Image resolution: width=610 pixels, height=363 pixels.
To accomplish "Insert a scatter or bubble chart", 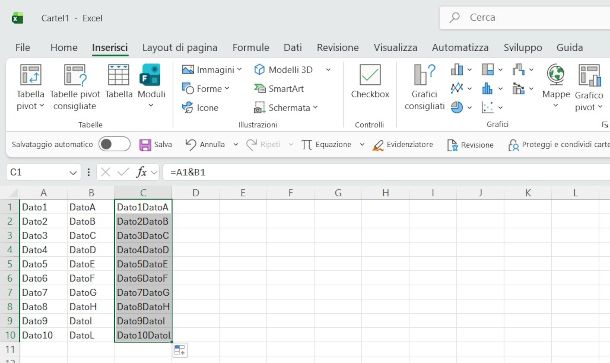I will point(487,107).
